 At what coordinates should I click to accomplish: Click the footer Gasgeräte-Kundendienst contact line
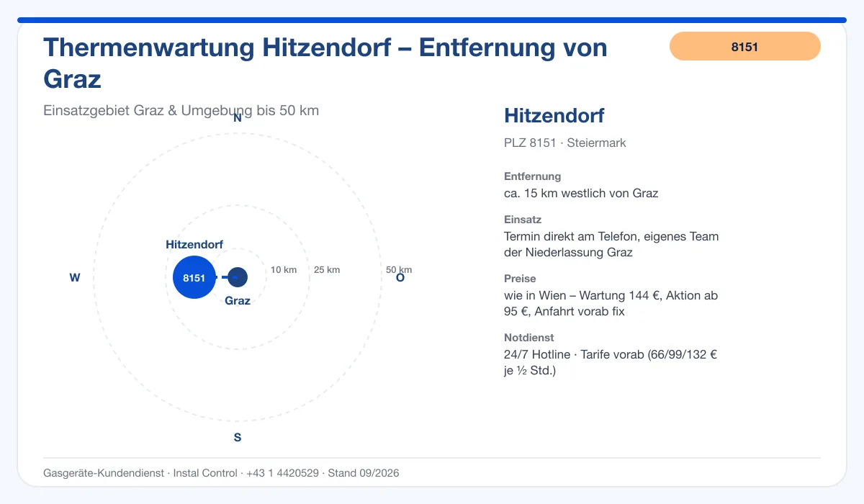coord(221,473)
